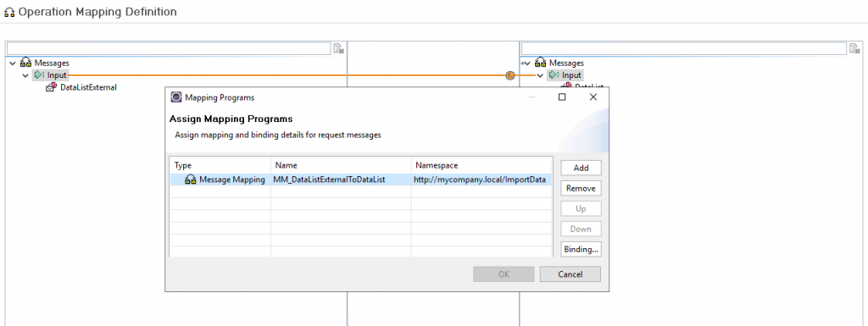Click the right pane search input field

[684, 48]
